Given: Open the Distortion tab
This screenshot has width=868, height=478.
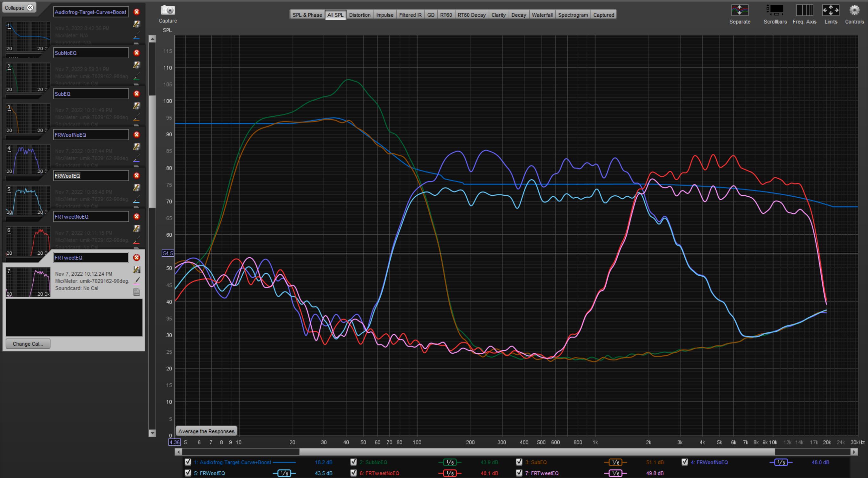Looking at the screenshot, I should tap(359, 15).
